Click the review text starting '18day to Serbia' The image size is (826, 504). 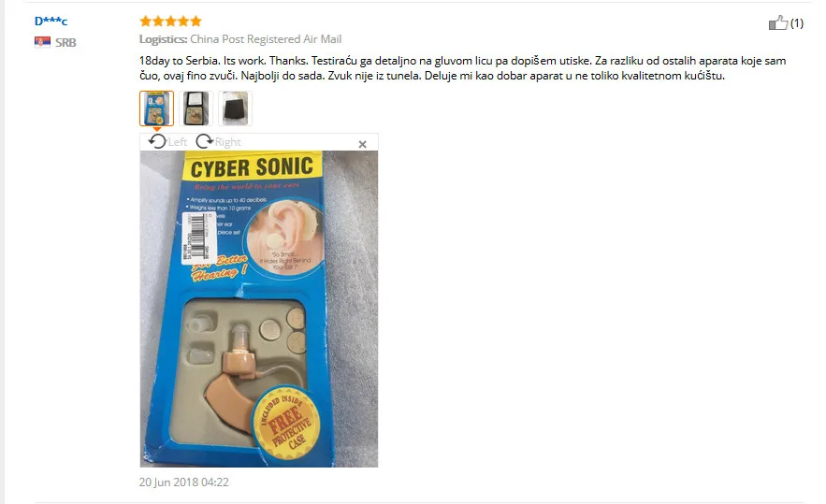pos(462,68)
